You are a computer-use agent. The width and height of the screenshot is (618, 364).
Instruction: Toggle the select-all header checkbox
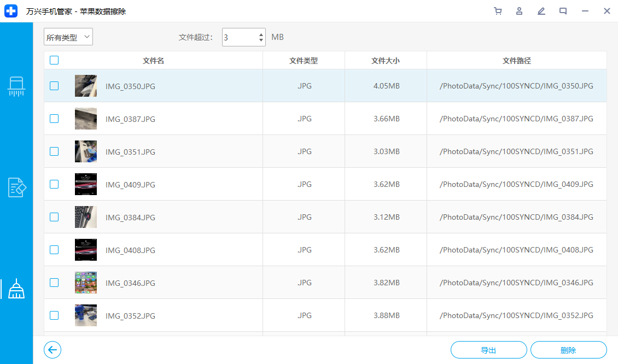tap(54, 61)
